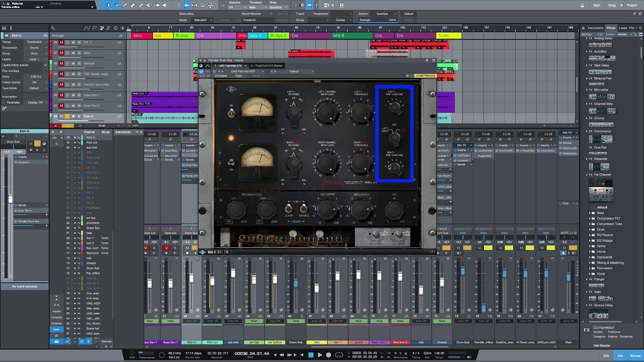
Task: Open the Project page
Action: coord(632,5)
